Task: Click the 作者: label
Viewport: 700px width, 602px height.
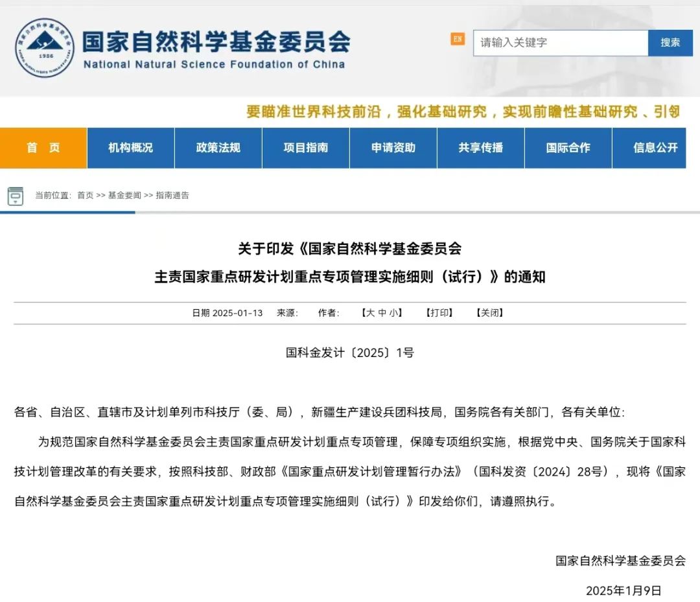Action: 329,313
